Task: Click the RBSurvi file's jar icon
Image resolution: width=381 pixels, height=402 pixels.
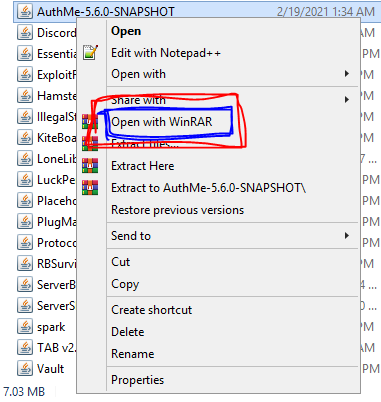Action: (25, 264)
